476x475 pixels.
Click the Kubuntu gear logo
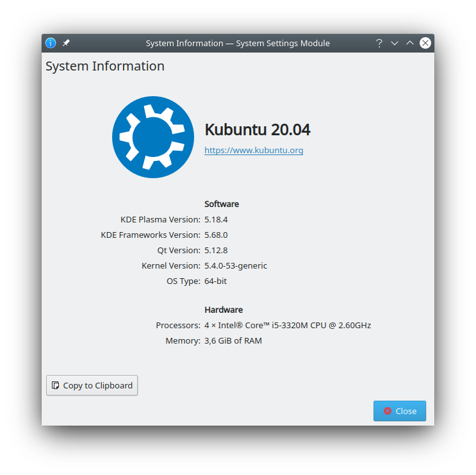pyautogui.click(x=153, y=137)
